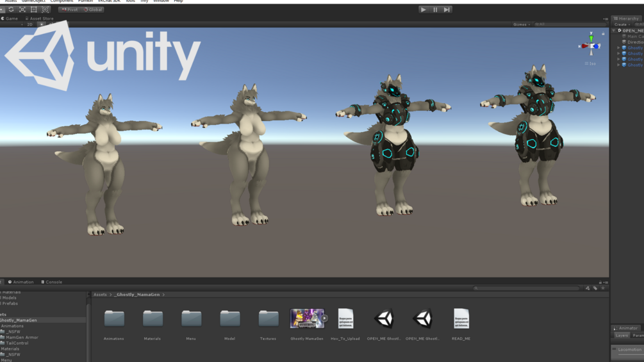Image resolution: width=644 pixels, height=362 pixels.
Task: Click the Step frame button
Action: 447,10
